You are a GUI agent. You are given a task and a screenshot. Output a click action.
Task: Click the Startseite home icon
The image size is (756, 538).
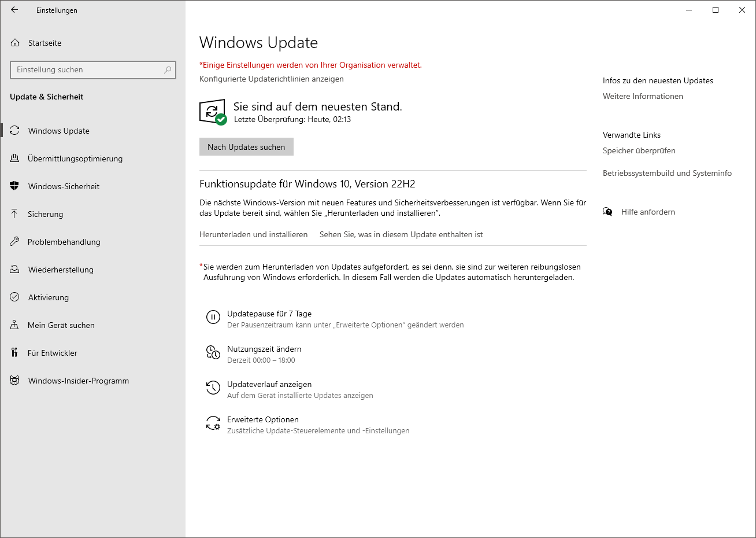(x=15, y=43)
